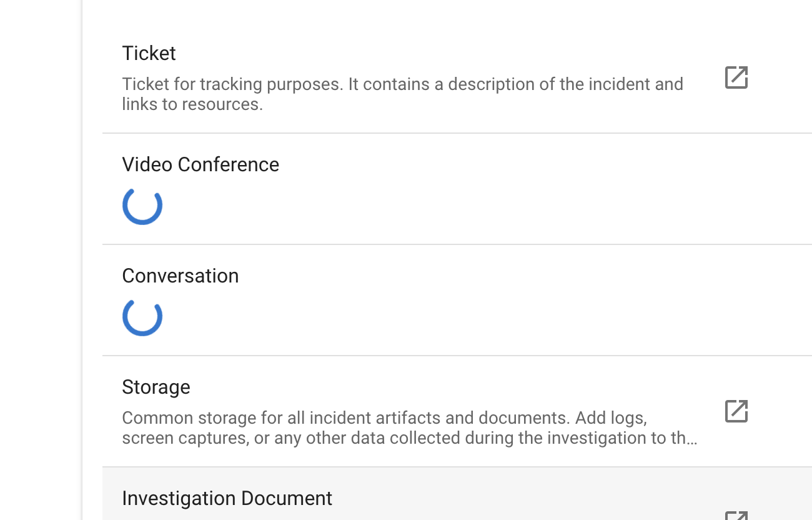812x520 pixels.
Task: Click the Conversation loading spinner
Action: click(142, 317)
